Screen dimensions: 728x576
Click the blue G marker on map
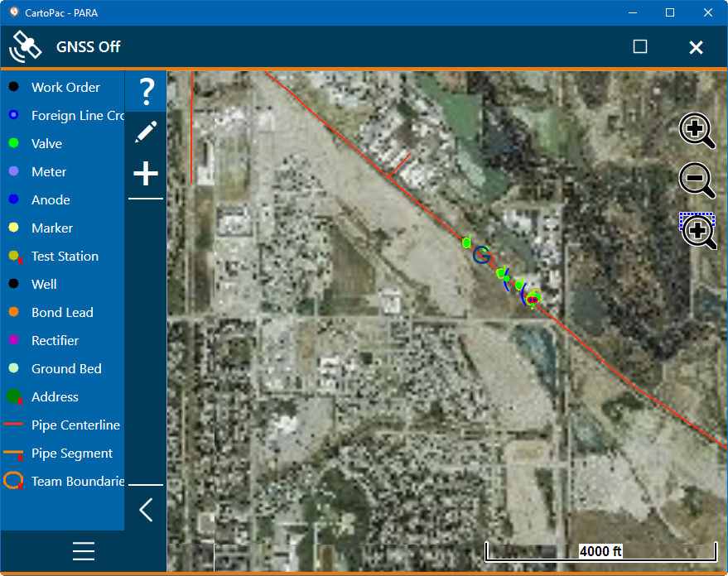[481, 255]
